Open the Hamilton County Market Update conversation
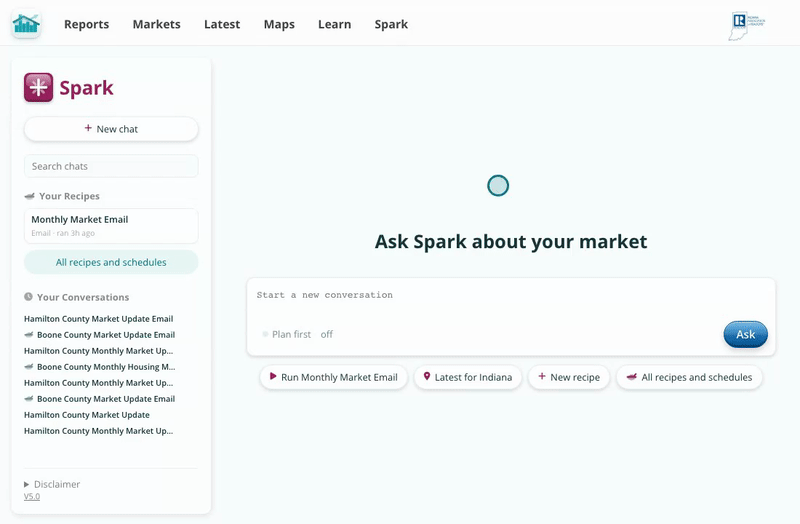Image resolution: width=800 pixels, height=524 pixels. 87,415
